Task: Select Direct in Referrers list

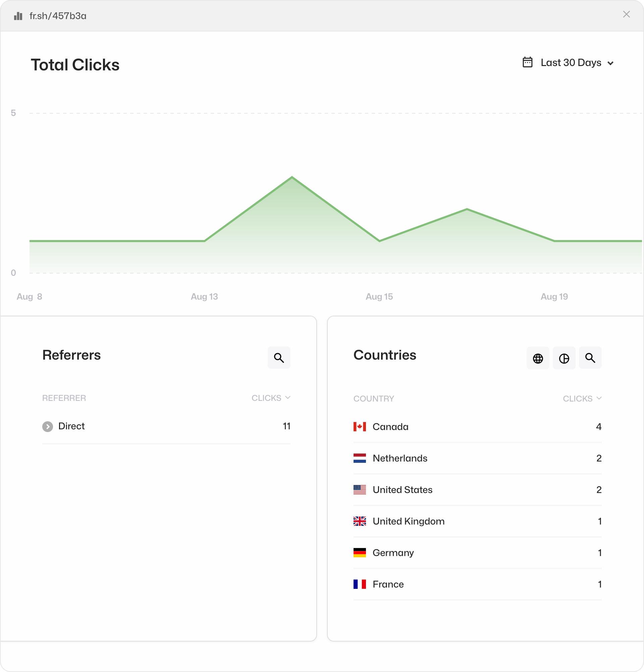Action: point(71,426)
